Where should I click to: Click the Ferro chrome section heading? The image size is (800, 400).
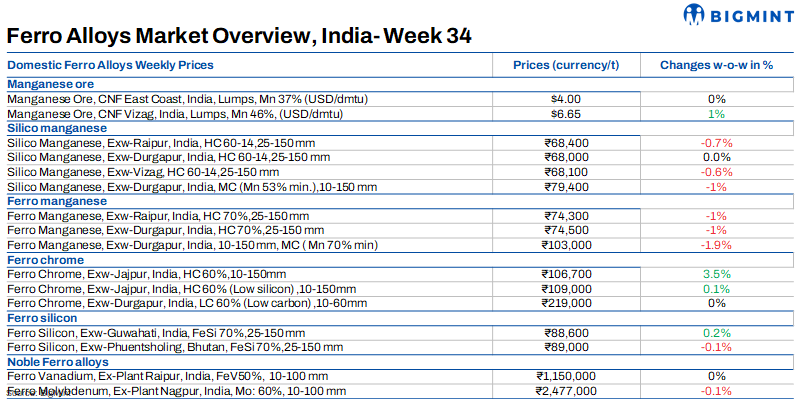(46, 259)
